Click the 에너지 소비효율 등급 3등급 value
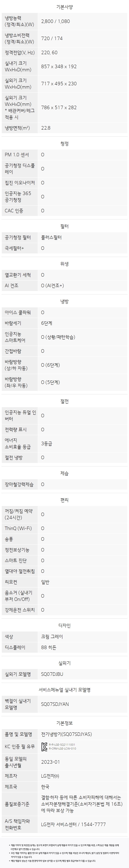 [x=46, y=443]
